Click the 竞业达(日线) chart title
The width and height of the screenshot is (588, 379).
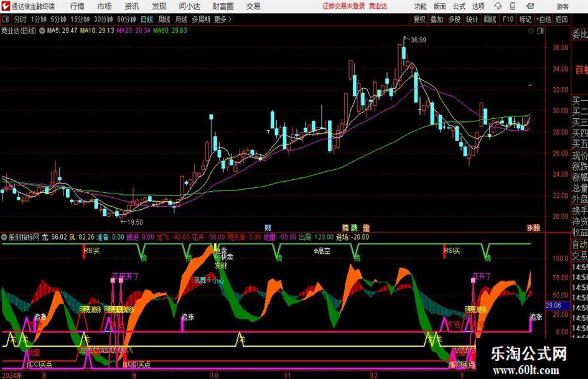tap(19, 30)
